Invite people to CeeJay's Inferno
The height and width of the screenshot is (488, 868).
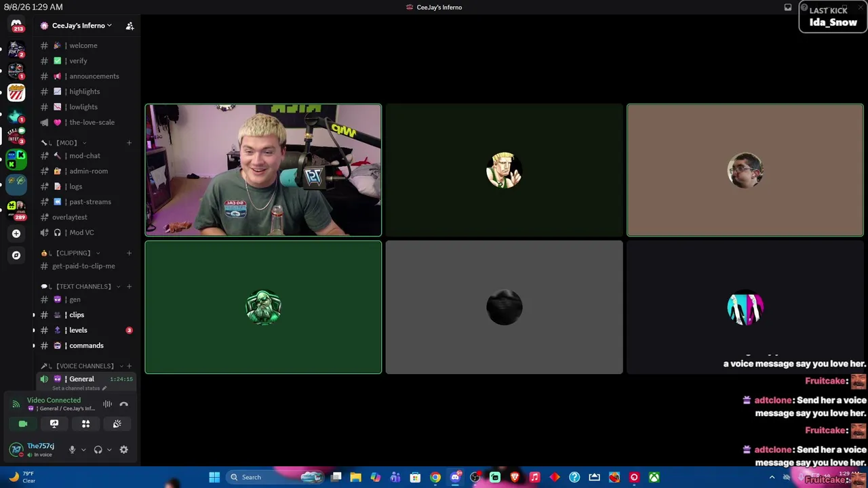[130, 26]
